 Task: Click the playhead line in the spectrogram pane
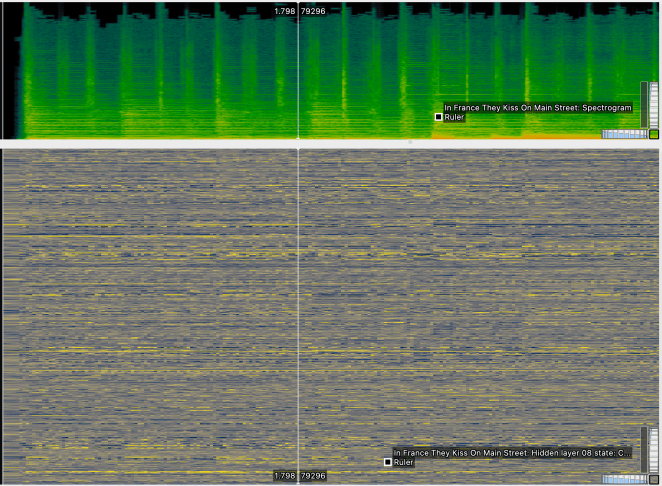(x=298, y=70)
